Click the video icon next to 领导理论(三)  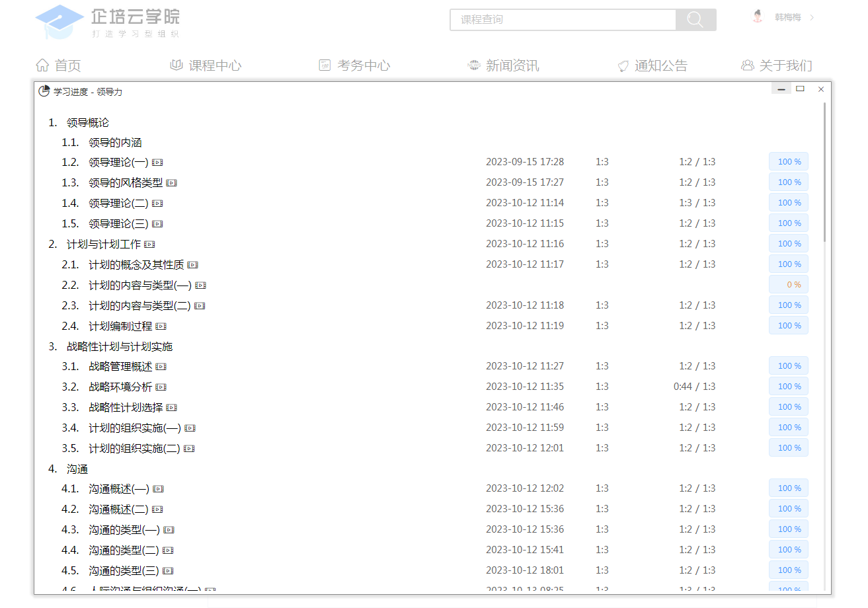point(157,224)
